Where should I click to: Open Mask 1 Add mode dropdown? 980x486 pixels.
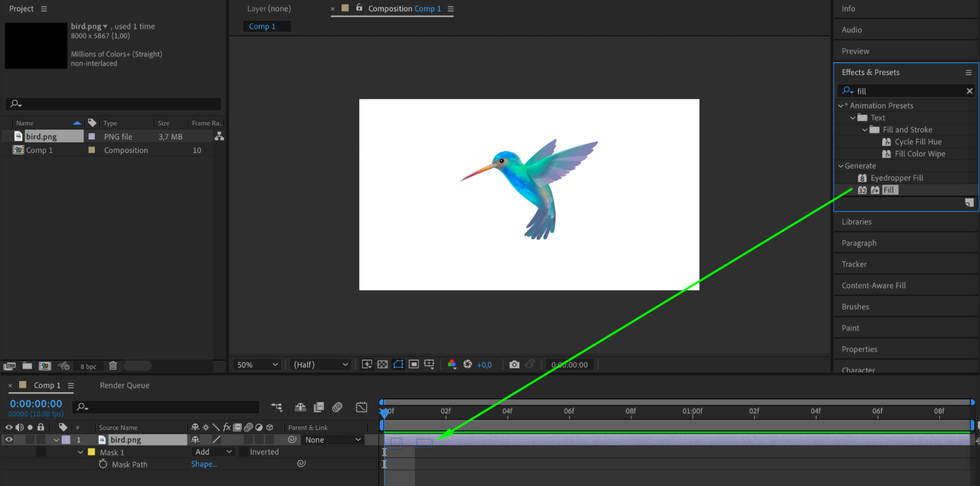[213, 452]
